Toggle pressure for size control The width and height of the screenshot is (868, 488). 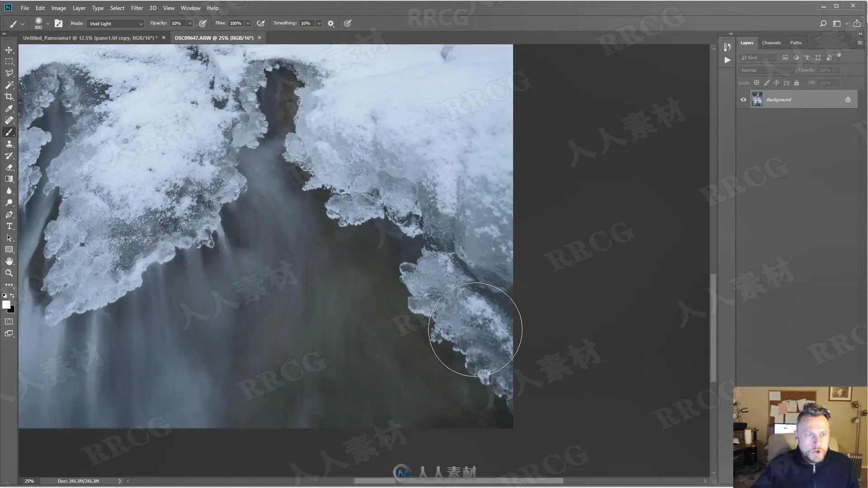click(x=348, y=23)
